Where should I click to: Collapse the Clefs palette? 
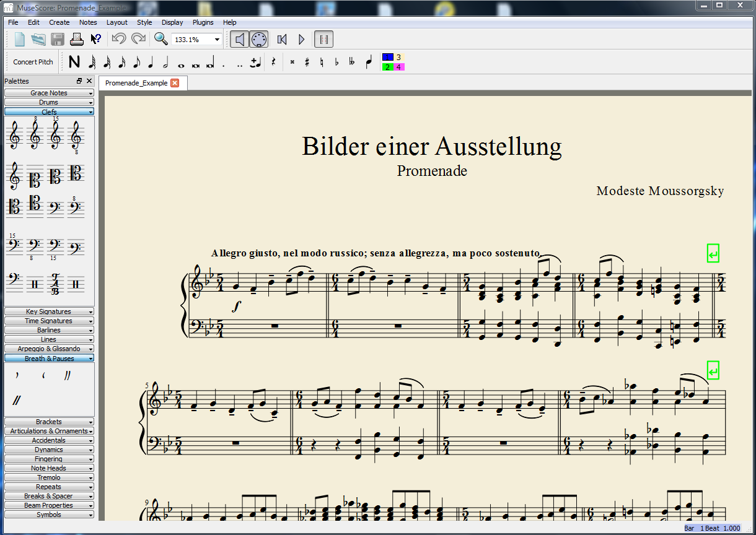pyautogui.click(x=49, y=112)
